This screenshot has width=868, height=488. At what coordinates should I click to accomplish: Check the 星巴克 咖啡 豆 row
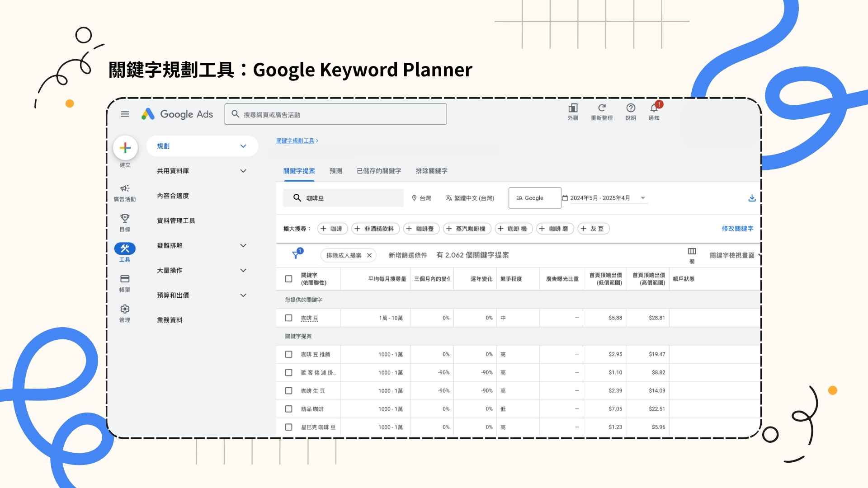(288, 427)
